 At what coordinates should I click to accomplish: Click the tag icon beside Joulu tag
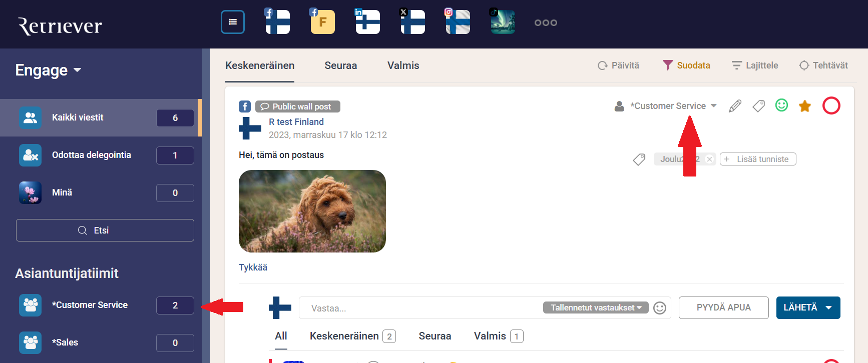click(639, 159)
